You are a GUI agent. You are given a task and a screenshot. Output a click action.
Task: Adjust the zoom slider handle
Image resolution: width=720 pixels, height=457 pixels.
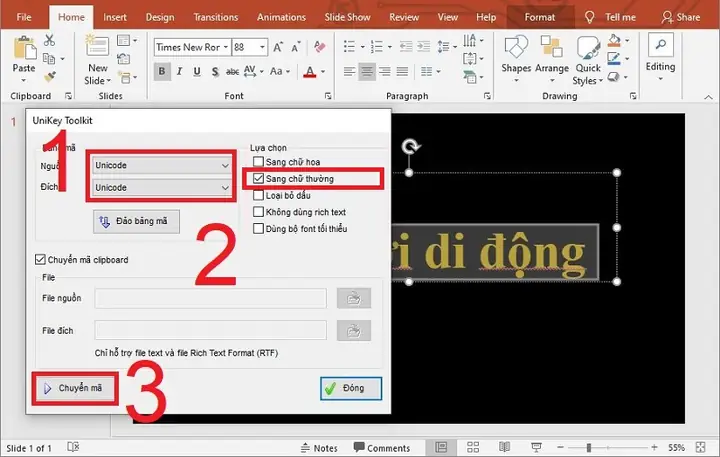pyautogui.click(x=588, y=447)
